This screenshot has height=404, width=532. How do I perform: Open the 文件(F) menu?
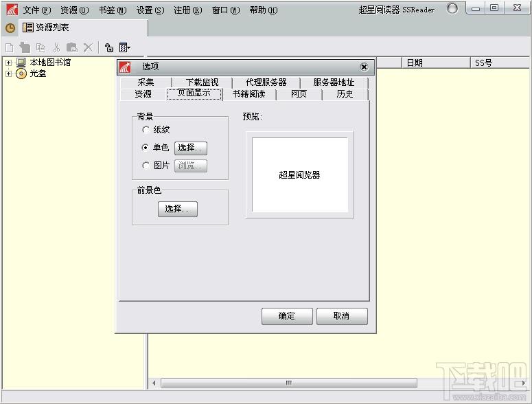point(37,10)
